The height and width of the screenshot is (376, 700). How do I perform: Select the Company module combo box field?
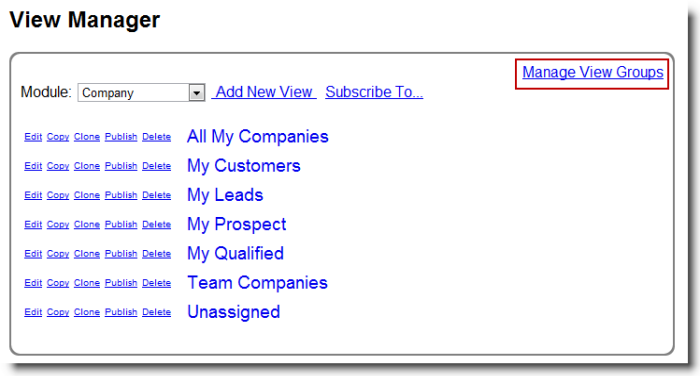[x=141, y=93]
